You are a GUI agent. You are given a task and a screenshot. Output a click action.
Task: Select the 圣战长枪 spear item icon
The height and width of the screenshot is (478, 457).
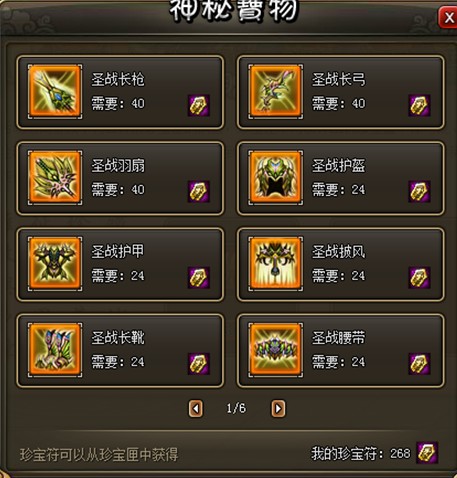point(55,91)
